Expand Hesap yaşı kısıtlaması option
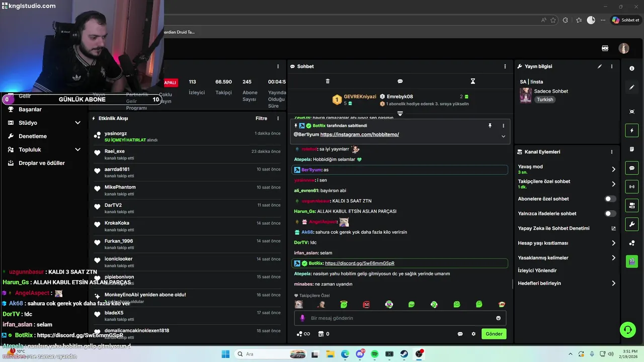 click(613, 243)
